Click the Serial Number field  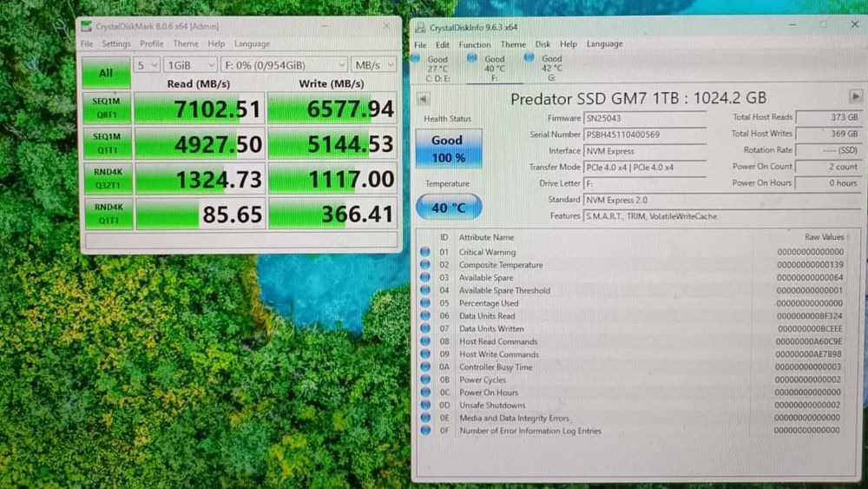coord(645,135)
